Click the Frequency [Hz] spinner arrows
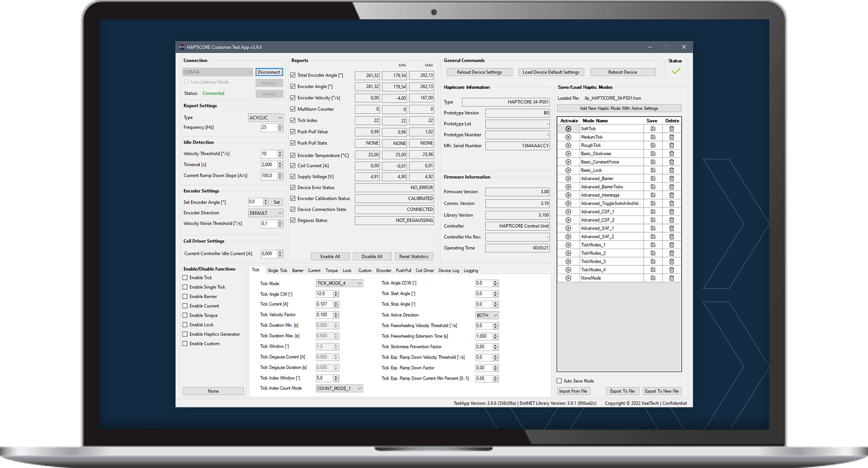Screen dimensions: 868x468 coord(280,127)
